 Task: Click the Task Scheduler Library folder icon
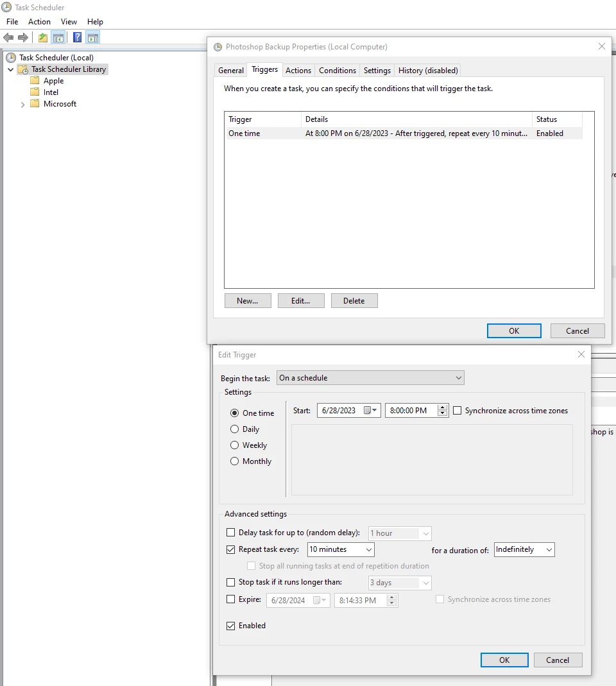[x=23, y=69]
